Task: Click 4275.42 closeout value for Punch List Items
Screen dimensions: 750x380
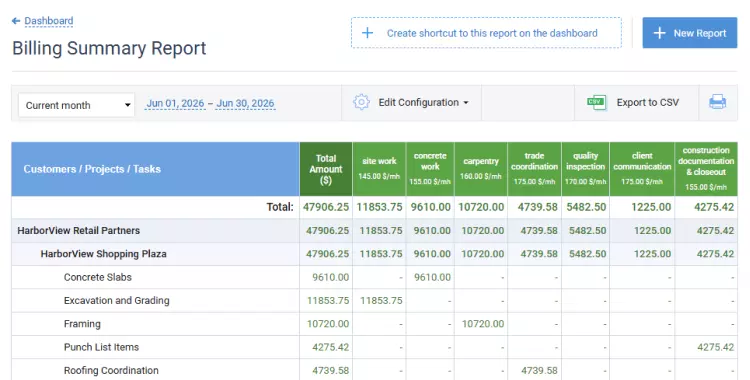Action: click(715, 347)
